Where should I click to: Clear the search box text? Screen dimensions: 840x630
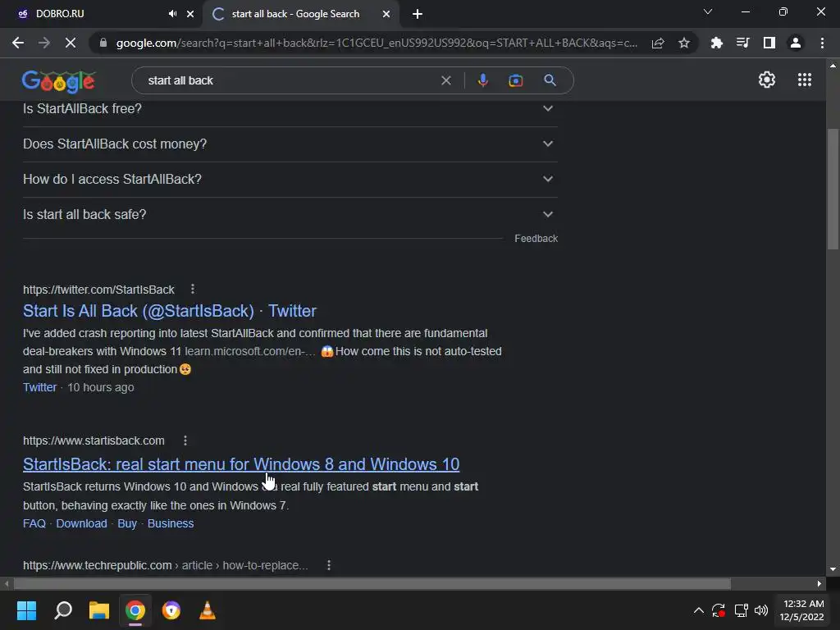[x=445, y=80]
